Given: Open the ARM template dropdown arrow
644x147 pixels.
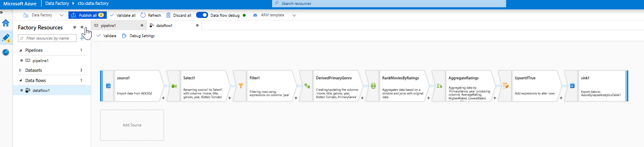Looking at the screenshot, I should pos(294,15).
